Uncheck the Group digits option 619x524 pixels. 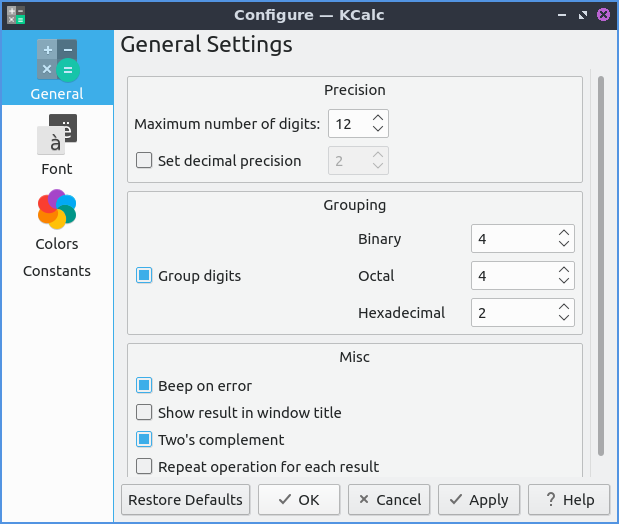(x=145, y=276)
